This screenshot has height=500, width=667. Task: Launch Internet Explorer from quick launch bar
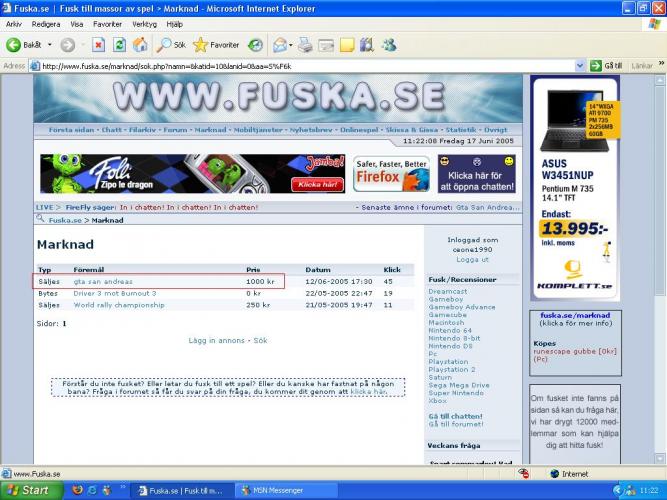coord(92,490)
